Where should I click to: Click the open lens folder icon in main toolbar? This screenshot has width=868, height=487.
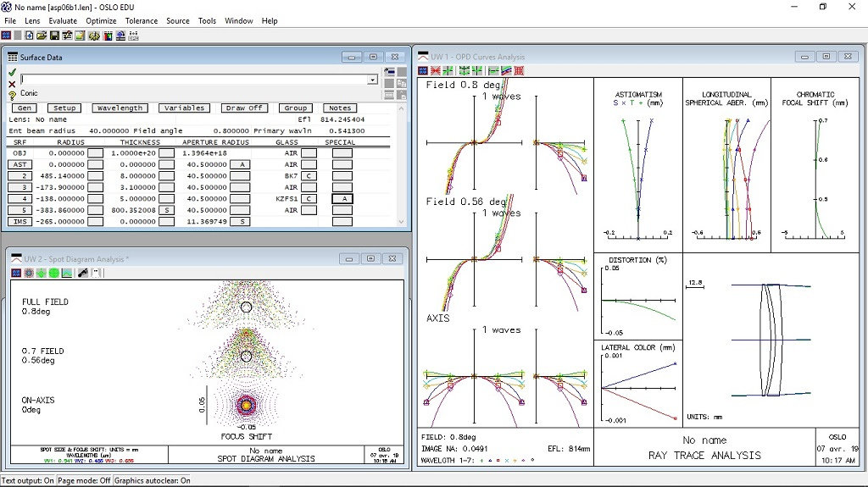tap(42, 36)
